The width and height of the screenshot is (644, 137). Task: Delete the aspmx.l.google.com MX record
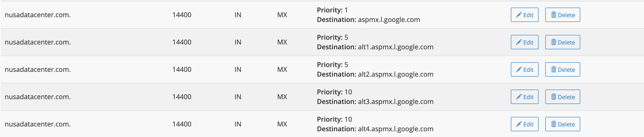563,15
